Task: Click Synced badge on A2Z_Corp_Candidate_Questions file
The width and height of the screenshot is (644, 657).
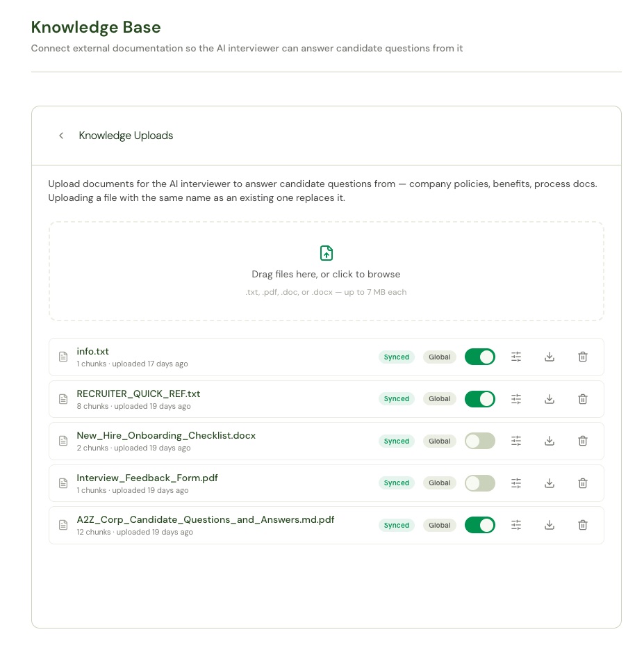Action: 397,526
